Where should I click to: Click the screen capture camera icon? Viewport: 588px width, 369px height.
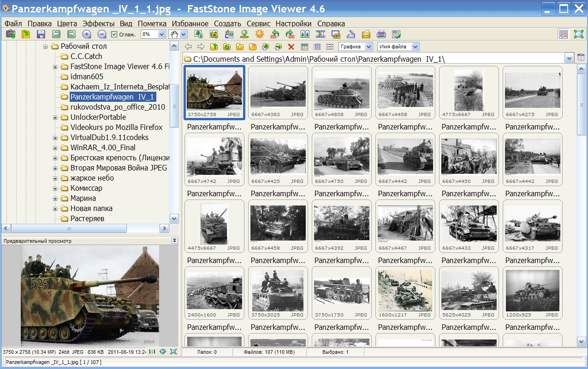coord(10,34)
